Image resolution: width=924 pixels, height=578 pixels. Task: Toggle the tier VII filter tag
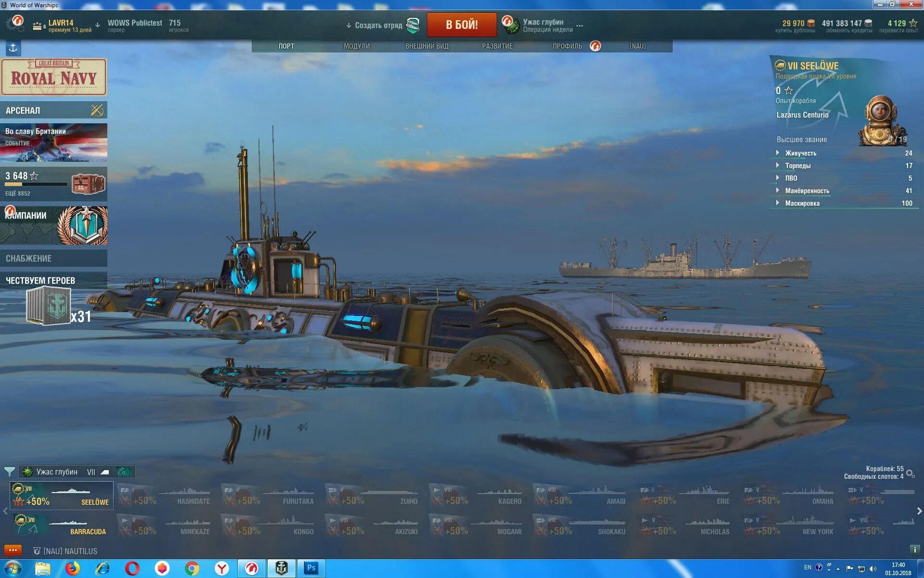pyautogui.click(x=91, y=472)
